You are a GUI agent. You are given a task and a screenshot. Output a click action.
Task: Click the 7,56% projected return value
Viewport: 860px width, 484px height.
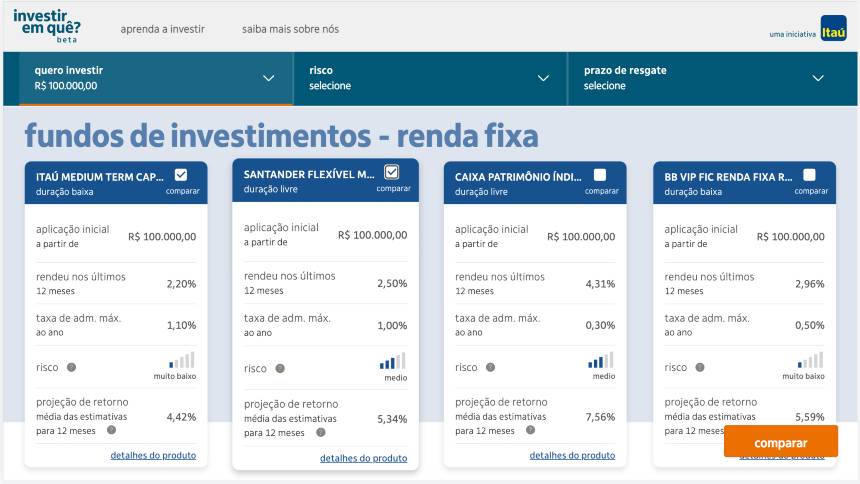pos(600,417)
